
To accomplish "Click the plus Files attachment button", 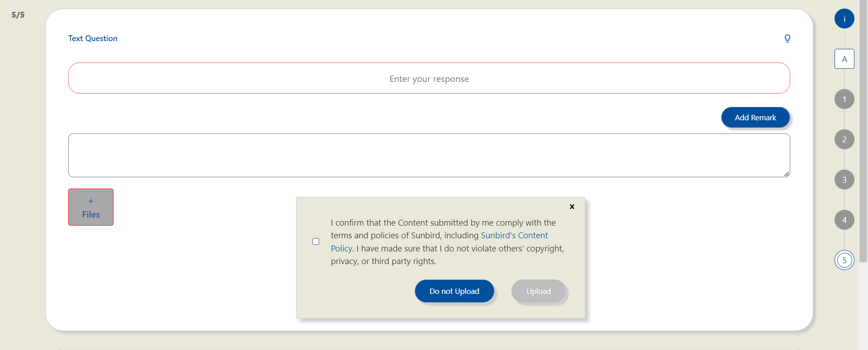I will (91, 207).
